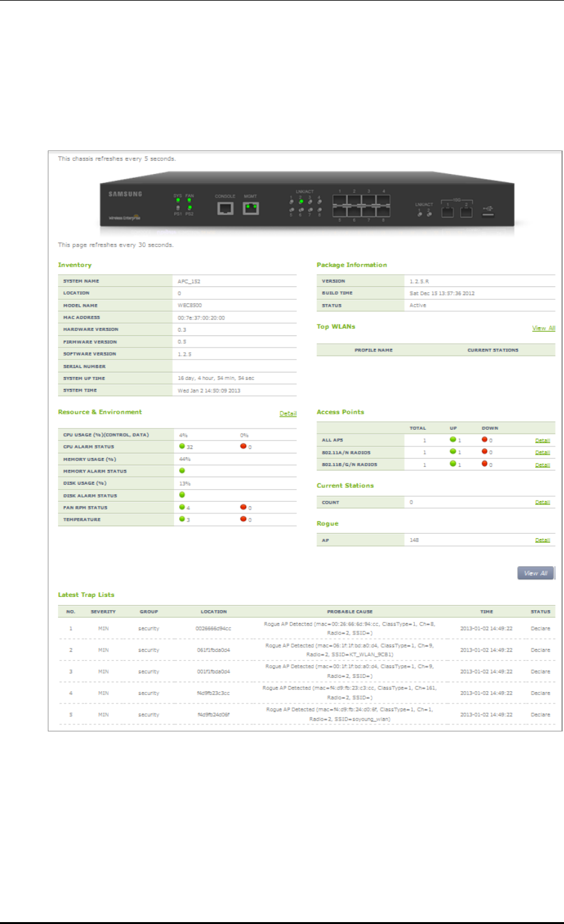Viewport: 564px width, 924px height.
Task: Select MAC address 00:7e:37:00:20:00
Action: 201,318
